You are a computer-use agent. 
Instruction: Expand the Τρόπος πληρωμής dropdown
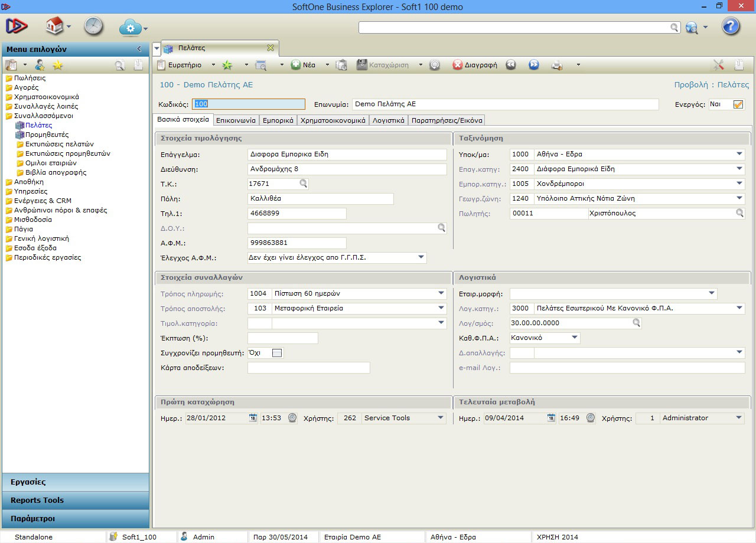[x=441, y=293]
